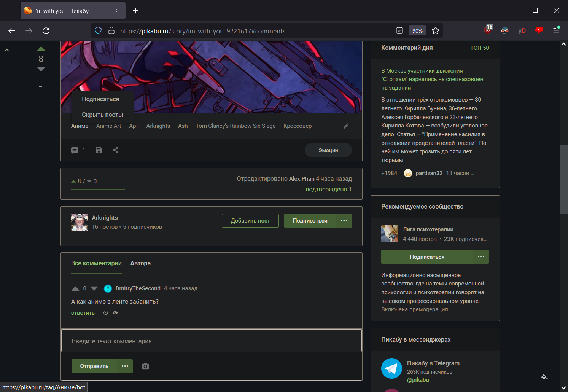Downvote the post with rating 8
The height and width of the screenshot is (392, 568).
[x=41, y=69]
